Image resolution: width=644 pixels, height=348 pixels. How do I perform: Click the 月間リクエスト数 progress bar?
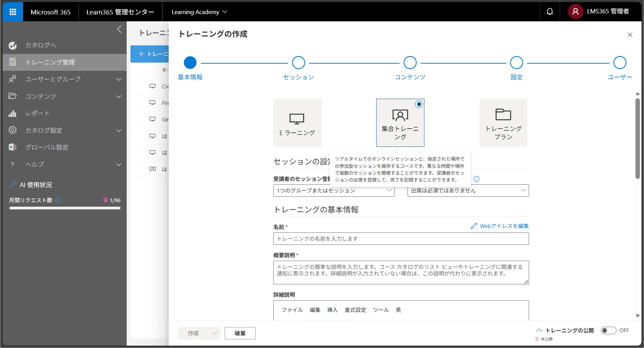pyautogui.click(x=65, y=208)
